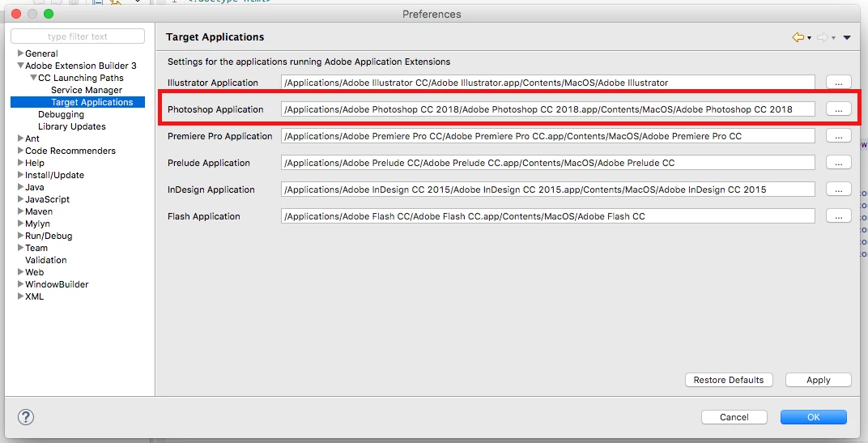Expand the Install/Update node
Viewport: 868px width, 443px height.
pos(20,175)
